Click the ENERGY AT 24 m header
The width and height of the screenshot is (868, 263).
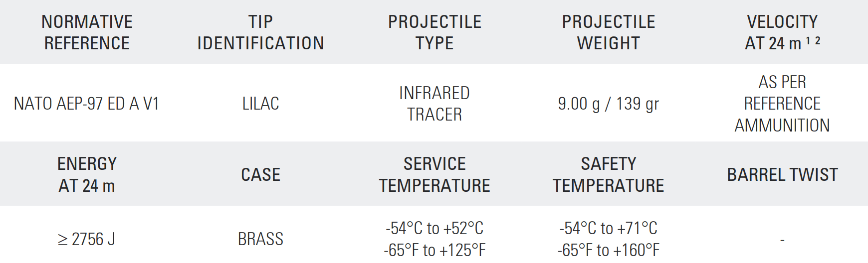tap(87, 175)
